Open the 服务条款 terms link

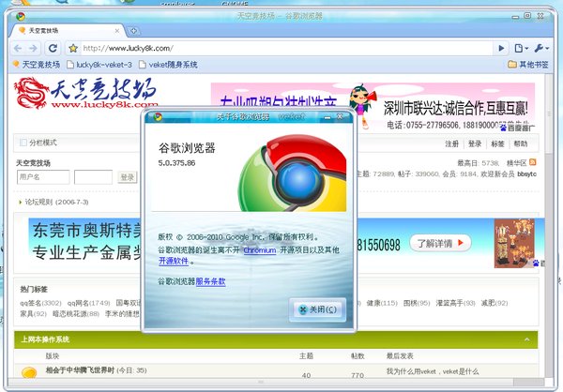(211, 281)
